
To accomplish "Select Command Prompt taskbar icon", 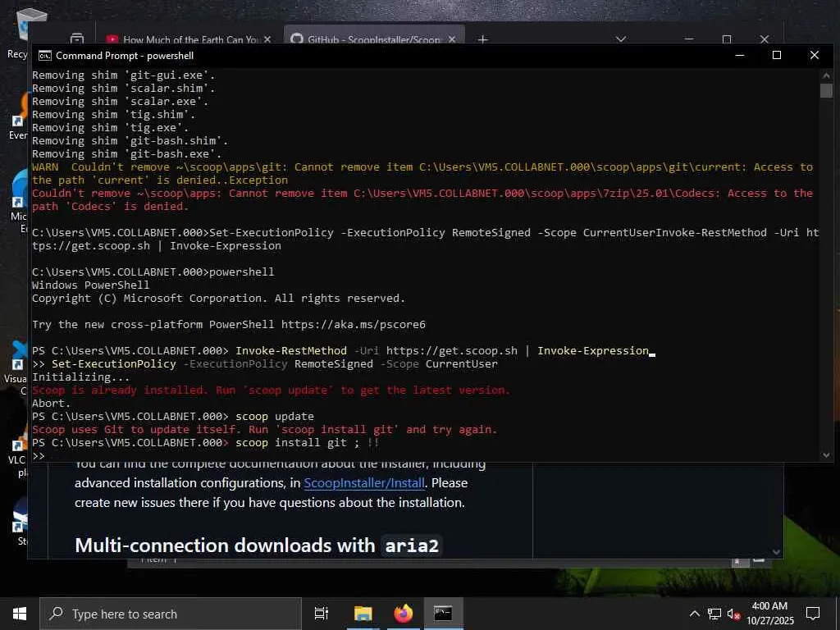I will point(443,614).
